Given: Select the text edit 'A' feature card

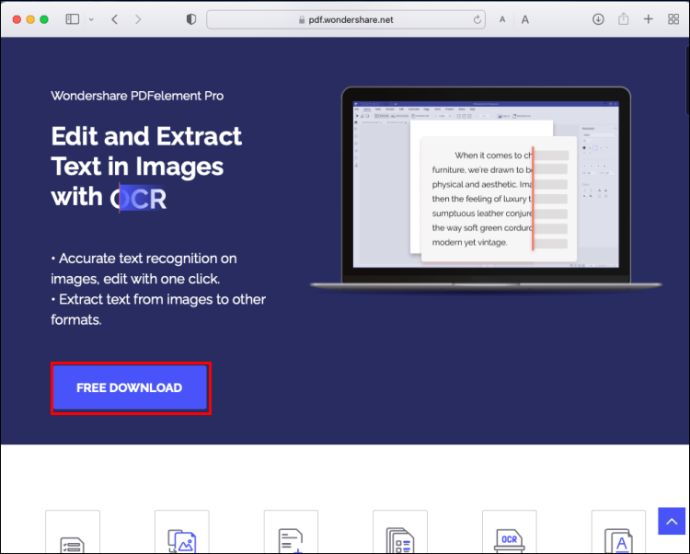Looking at the screenshot, I should [619, 532].
